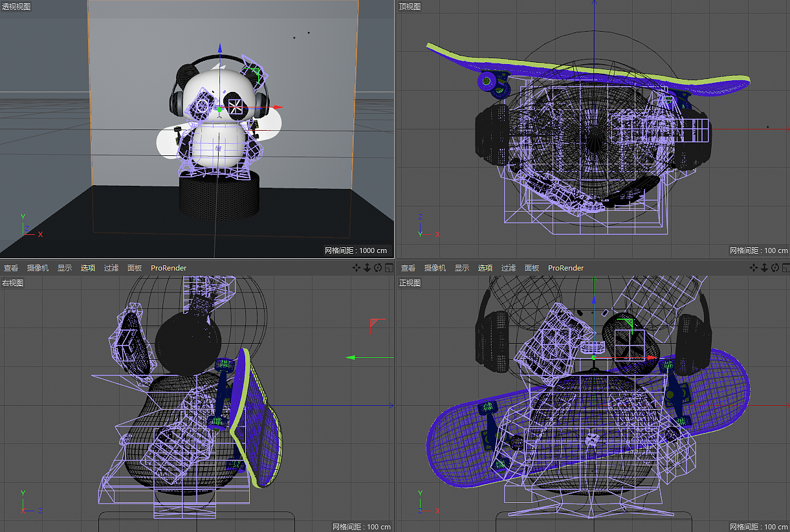Grab the red X-axis arrow in perspective view
This screenshot has height=532, width=790.
coord(279,107)
